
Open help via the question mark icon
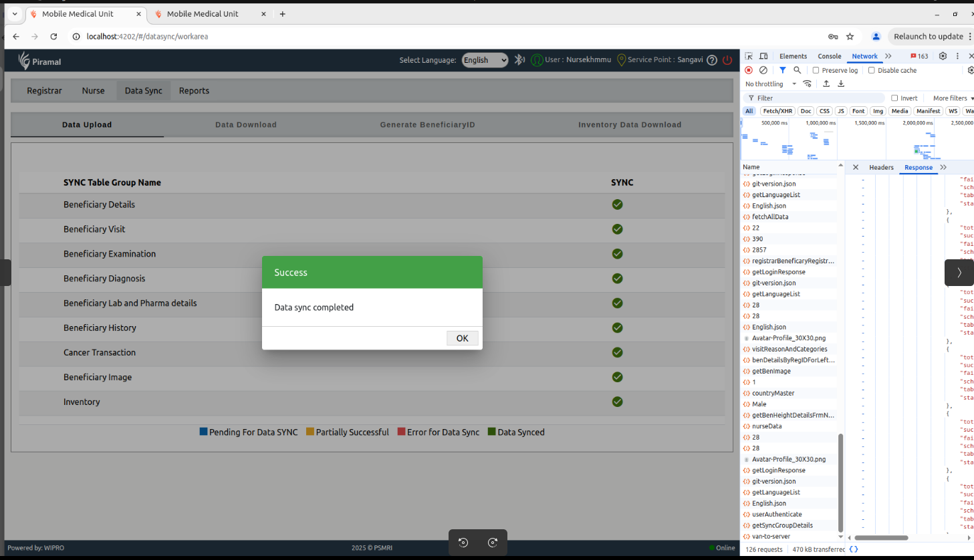pos(712,60)
